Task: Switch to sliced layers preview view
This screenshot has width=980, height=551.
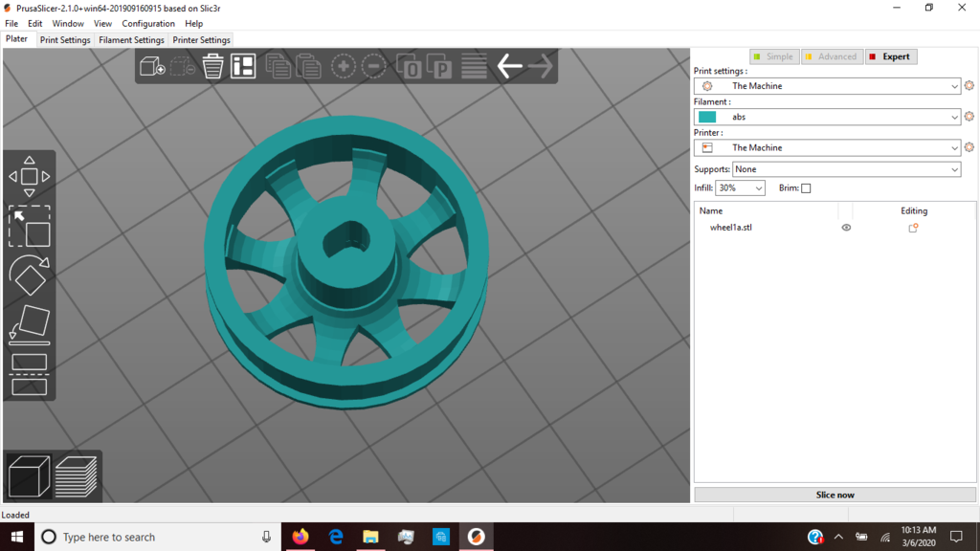Action: coord(76,476)
